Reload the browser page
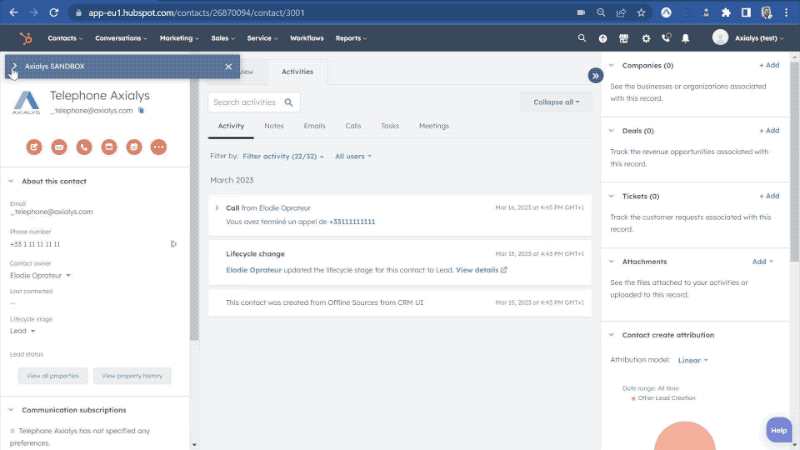 coord(54,13)
